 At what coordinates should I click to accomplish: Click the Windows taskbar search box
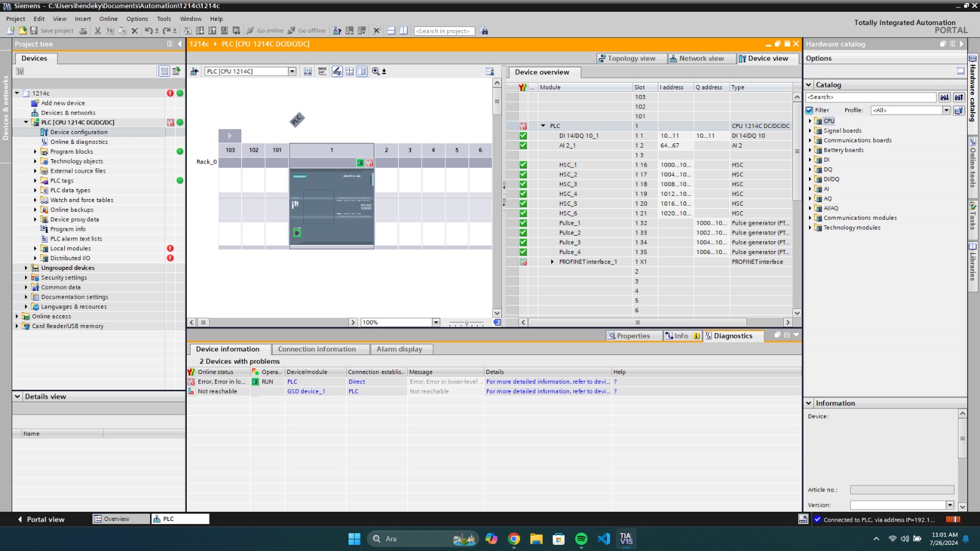click(x=423, y=539)
